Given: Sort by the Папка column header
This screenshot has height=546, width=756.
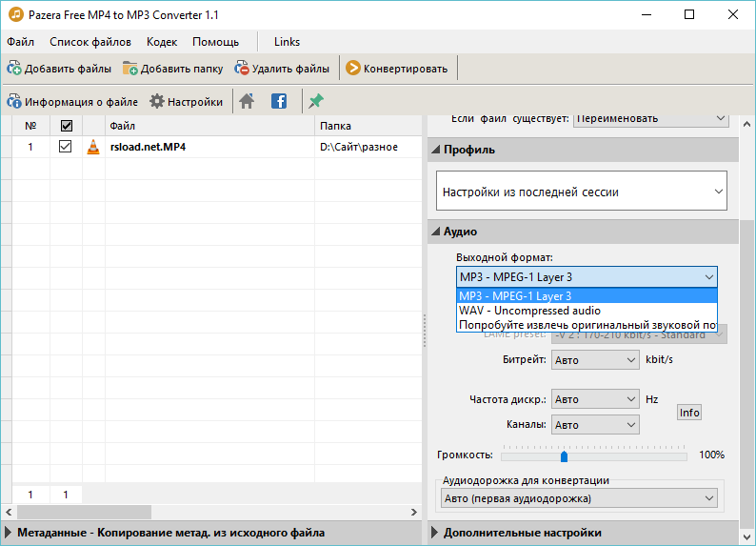Looking at the screenshot, I should coord(368,126).
